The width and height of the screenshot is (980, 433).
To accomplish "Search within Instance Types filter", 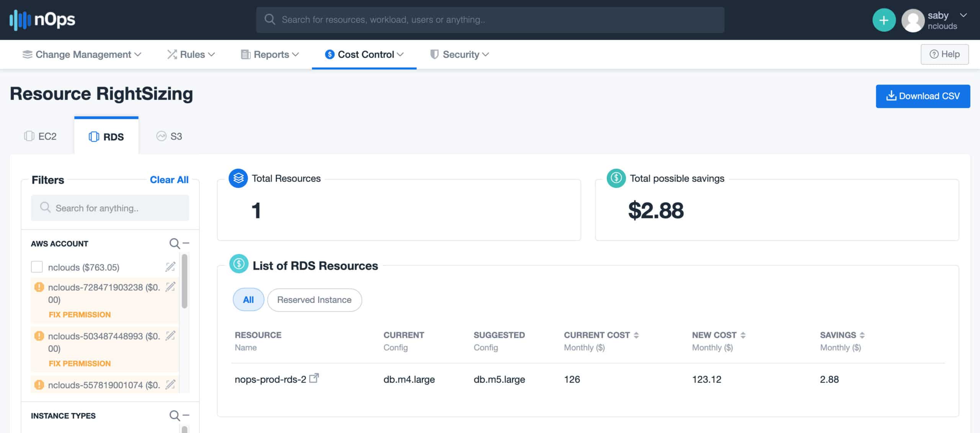I will [x=174, y=416].
